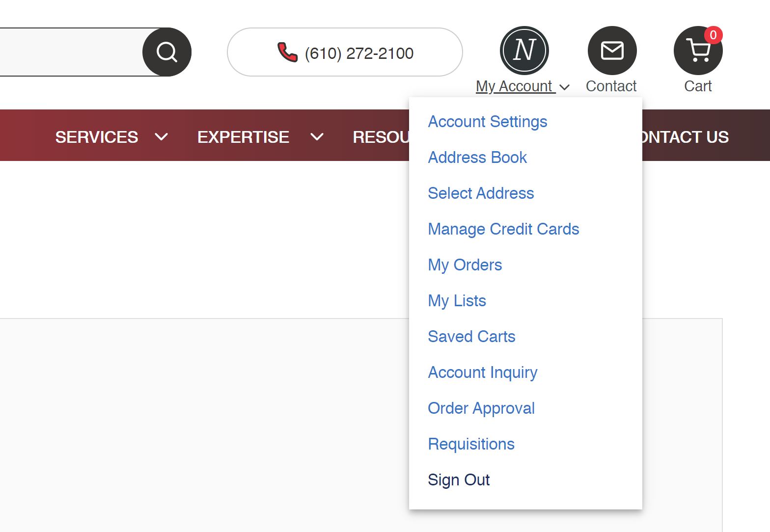
Task: Go to Address Book
Action: click(x=477, y=158)
